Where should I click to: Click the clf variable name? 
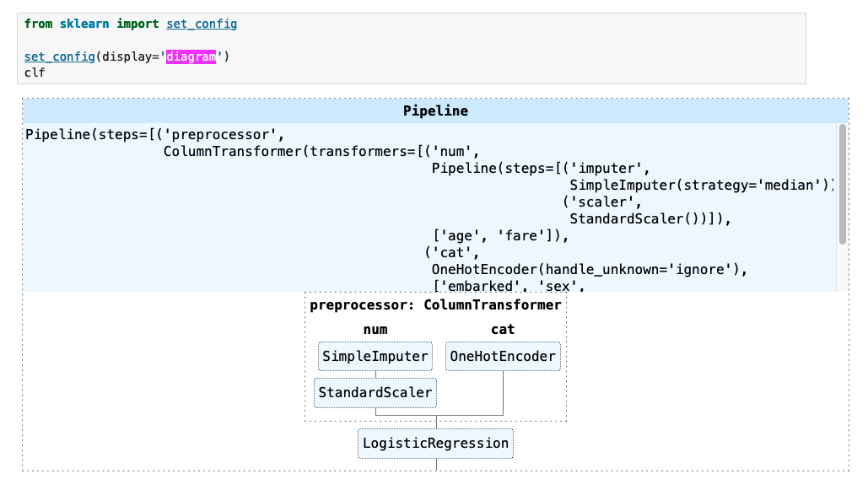pos(31,73)
